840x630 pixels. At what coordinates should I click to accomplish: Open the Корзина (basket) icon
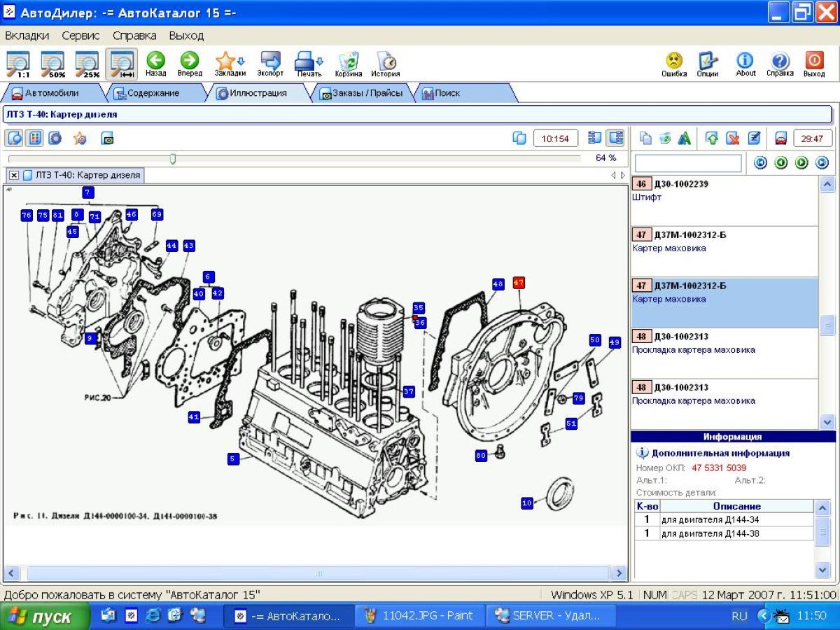[348, 62]
